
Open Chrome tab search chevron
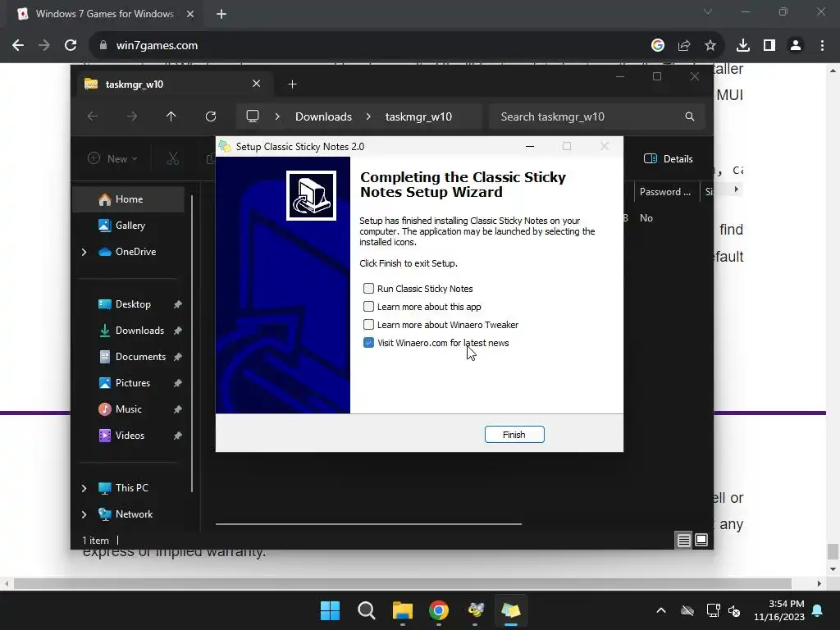coord(708,11)
